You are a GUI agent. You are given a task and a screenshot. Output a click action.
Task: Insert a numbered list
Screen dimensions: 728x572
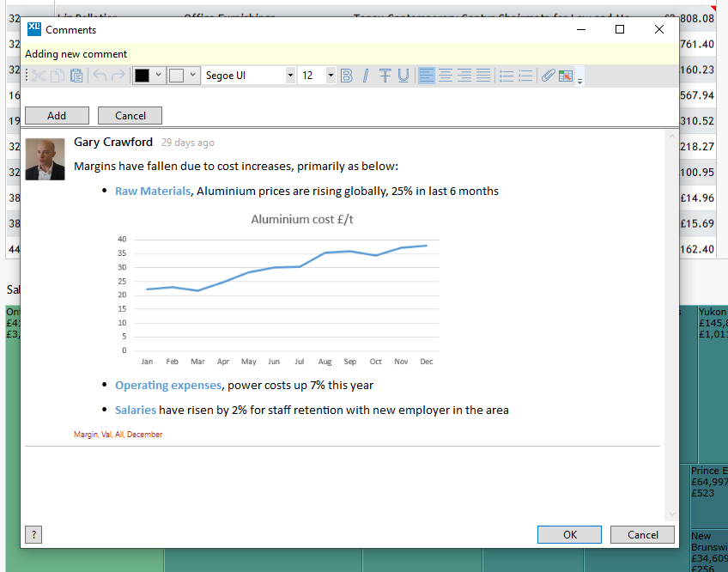click(525, 76)
